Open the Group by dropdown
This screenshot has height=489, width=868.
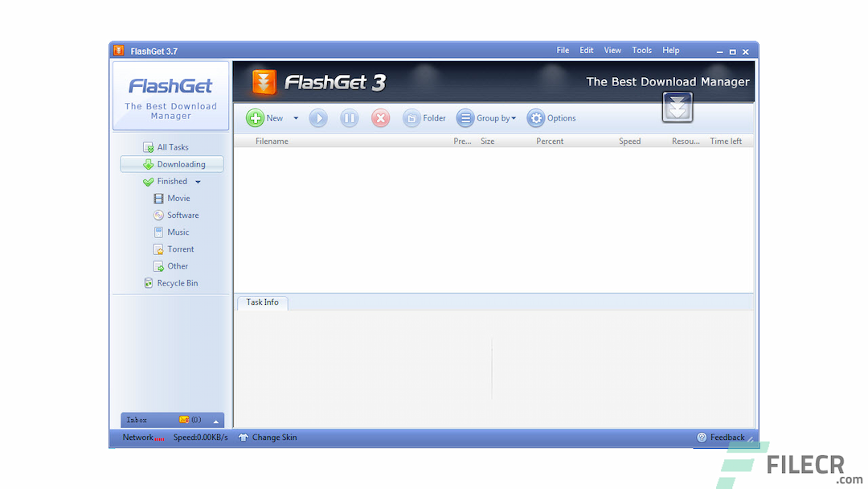click(514, 117)
